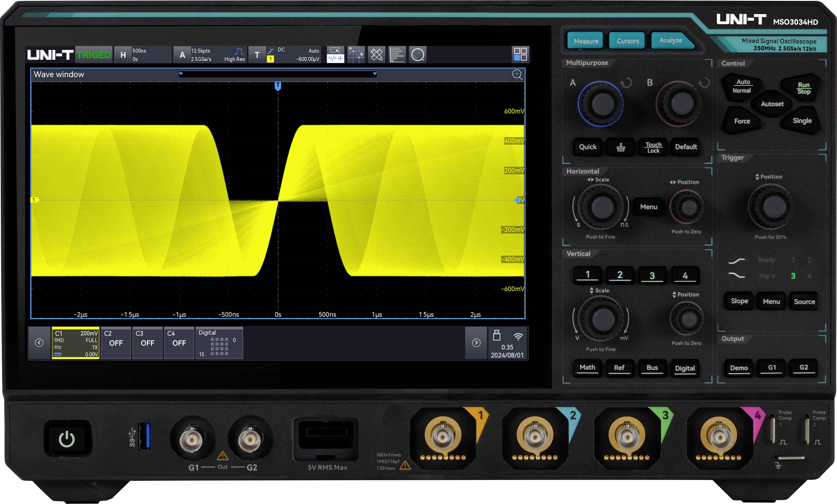Turn on channel C4

click(179, 343)
